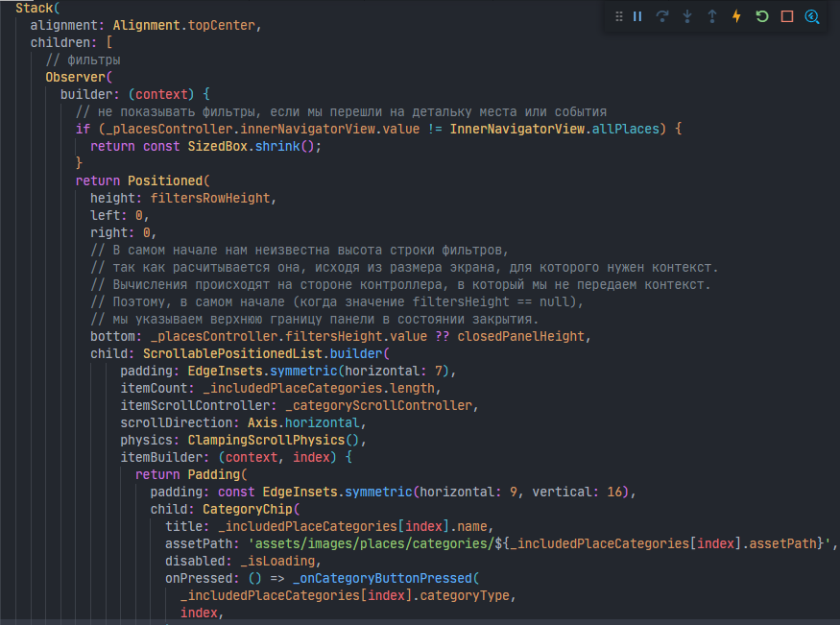Click the Step Into arrow icon
Viewport: 840px width, 625px height.
687,16
